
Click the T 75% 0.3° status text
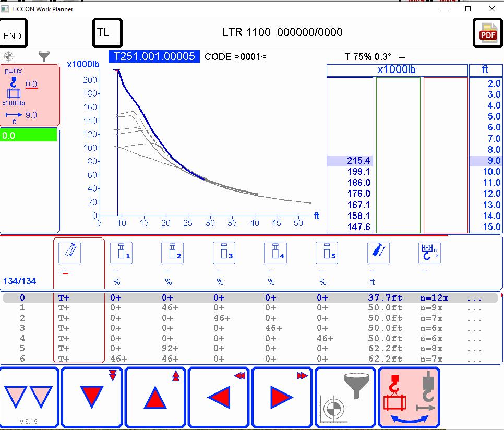click(x=368, y=57)
